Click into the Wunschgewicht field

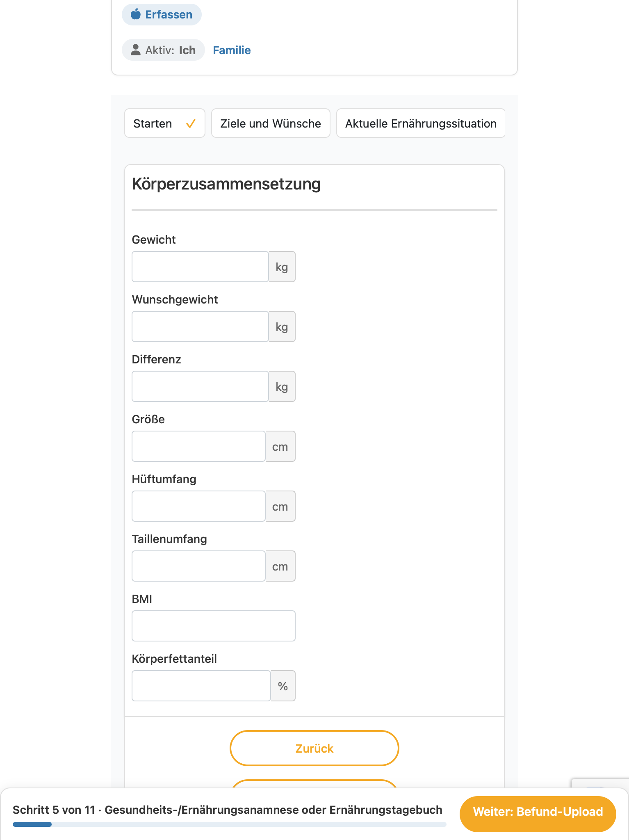200,326
